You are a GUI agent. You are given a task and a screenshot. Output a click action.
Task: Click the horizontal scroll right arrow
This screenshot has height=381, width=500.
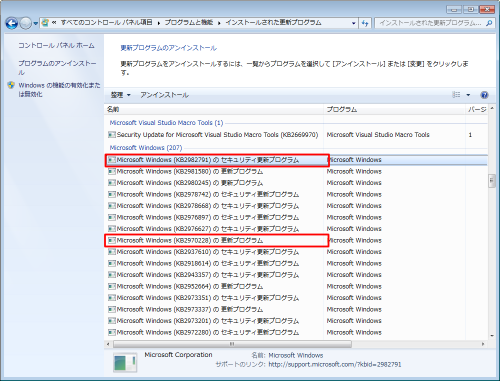pyautogui.click(x=483, y=344)
